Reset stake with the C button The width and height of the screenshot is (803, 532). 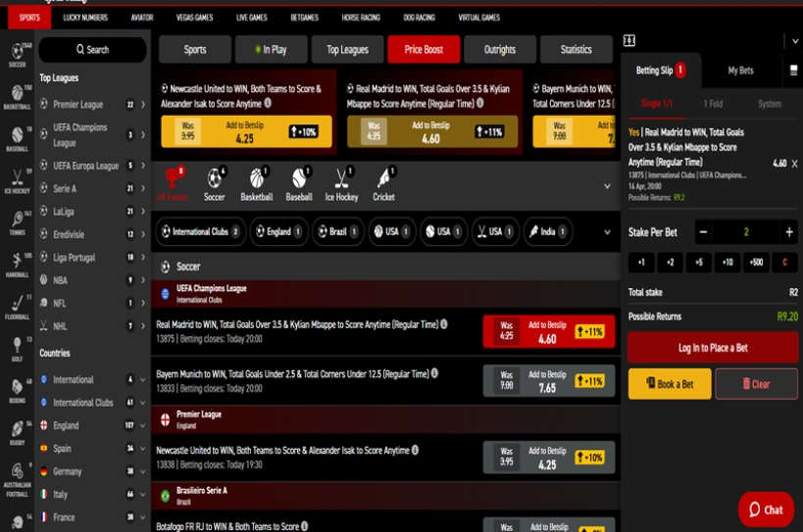pos(784,263)
